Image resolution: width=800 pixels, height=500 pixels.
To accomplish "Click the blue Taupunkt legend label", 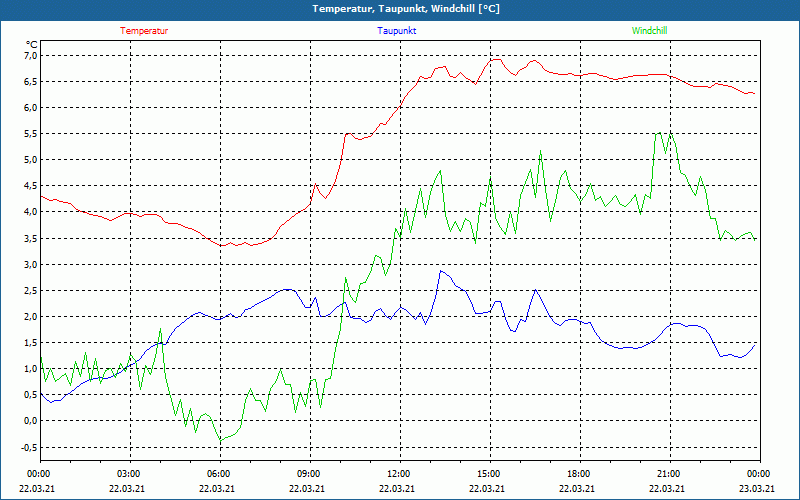I will (396, 31).
